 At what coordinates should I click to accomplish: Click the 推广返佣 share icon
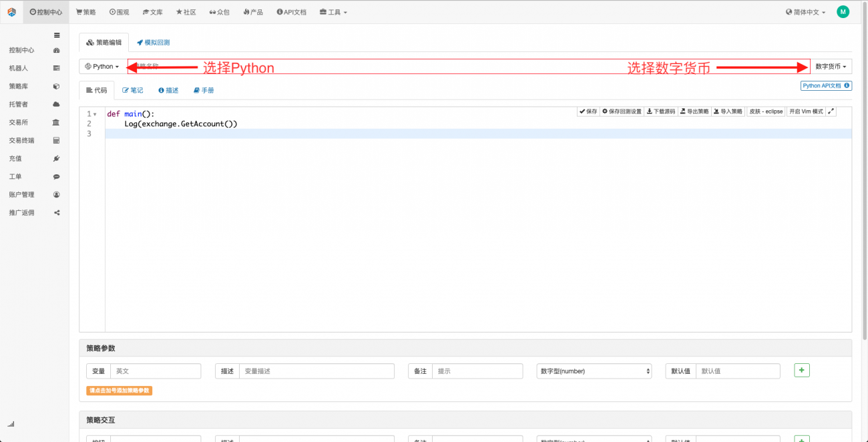[57, 212]
